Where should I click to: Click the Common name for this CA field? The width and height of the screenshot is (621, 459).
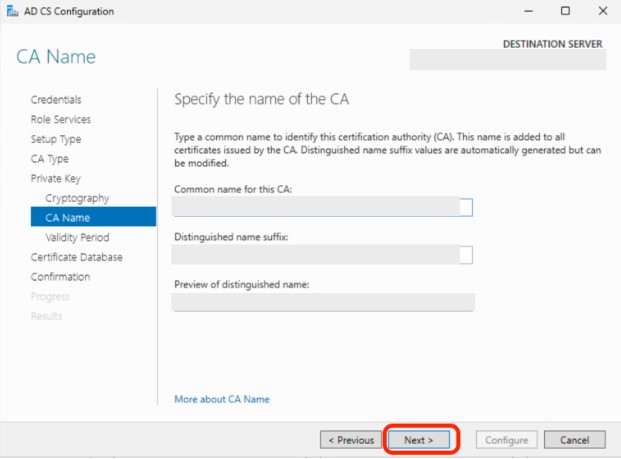pyautogui.click(x=322, y=207)
